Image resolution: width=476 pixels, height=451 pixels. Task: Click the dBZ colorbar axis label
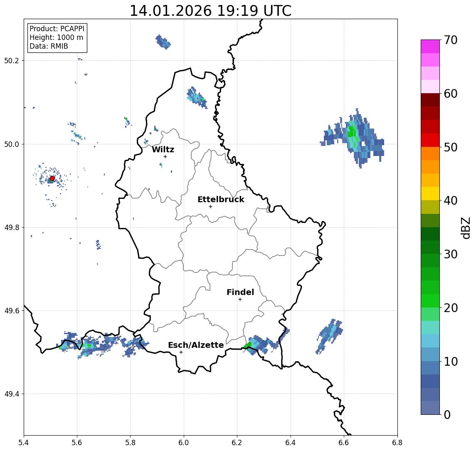pos(465,228)
